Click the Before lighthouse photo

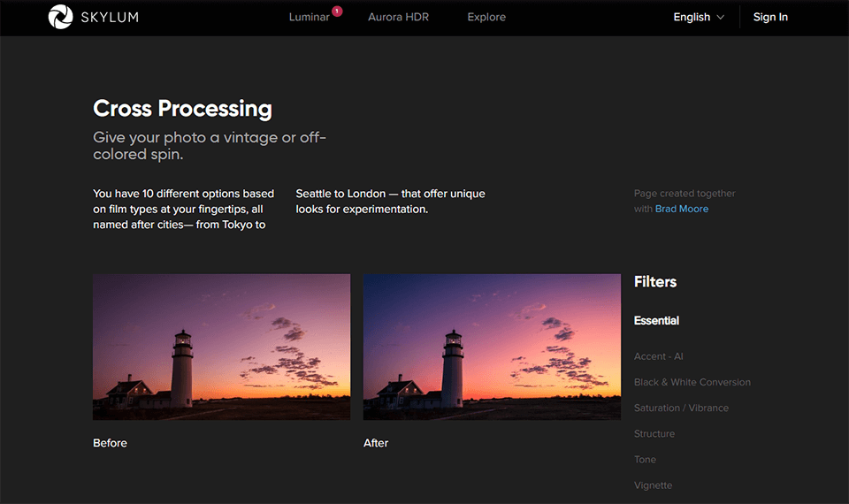[221, 347]
